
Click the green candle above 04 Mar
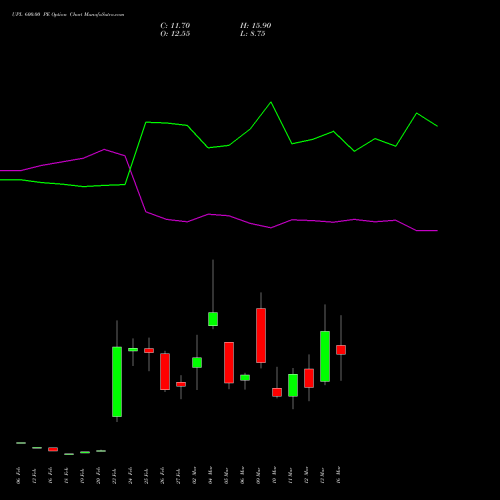(x=213, y=319)
